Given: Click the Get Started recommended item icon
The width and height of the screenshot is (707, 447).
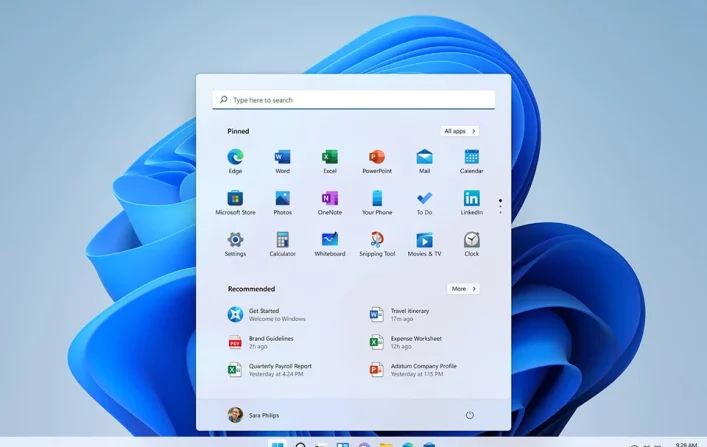Looking at the screenshot, I should click(x=235, y=314).
